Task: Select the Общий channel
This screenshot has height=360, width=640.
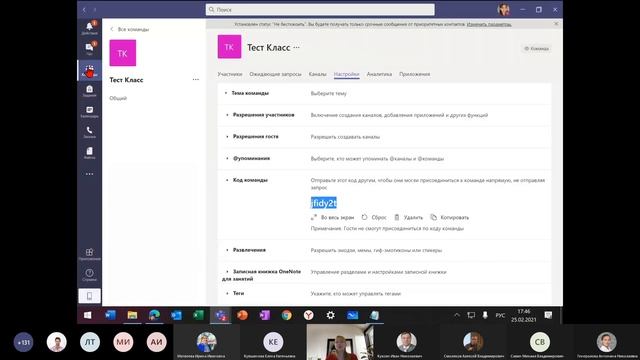Action: (118, 98)
